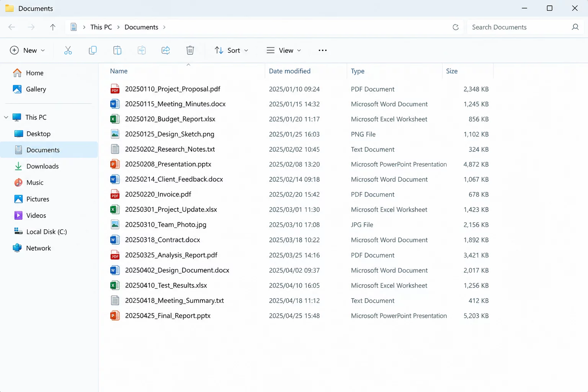Select 20250418_Meeting_Summary.txt file name
The width and height of the screenshot is (588, 392).
[x=175, y=301]
